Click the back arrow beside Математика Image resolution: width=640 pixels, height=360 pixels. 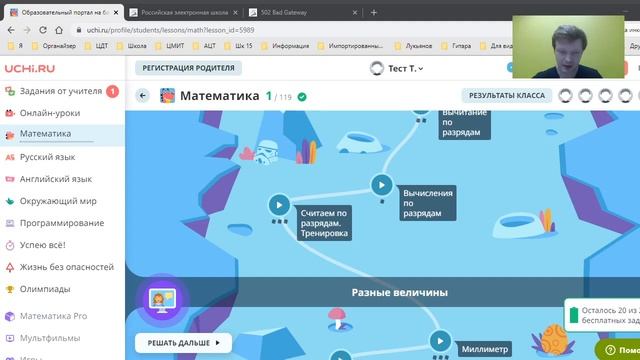[x=142, y=96]
